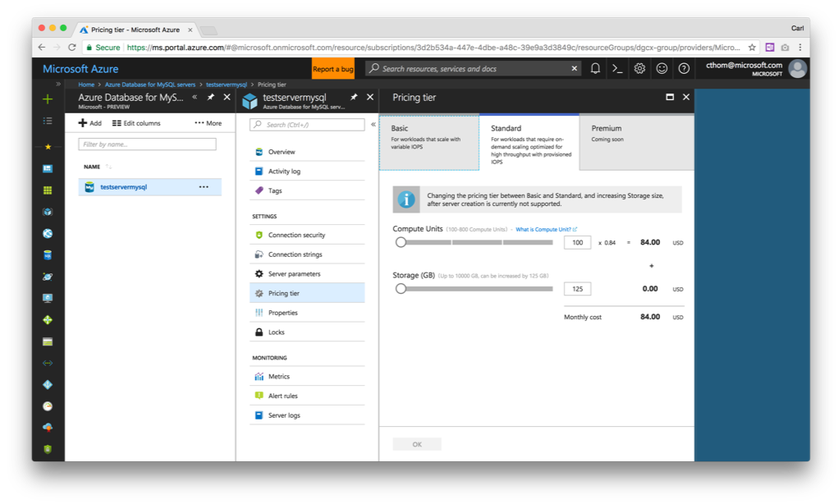The image size is (839, 504).
Task: Select Pricing tier menu item
Action: tap(307, 293)
